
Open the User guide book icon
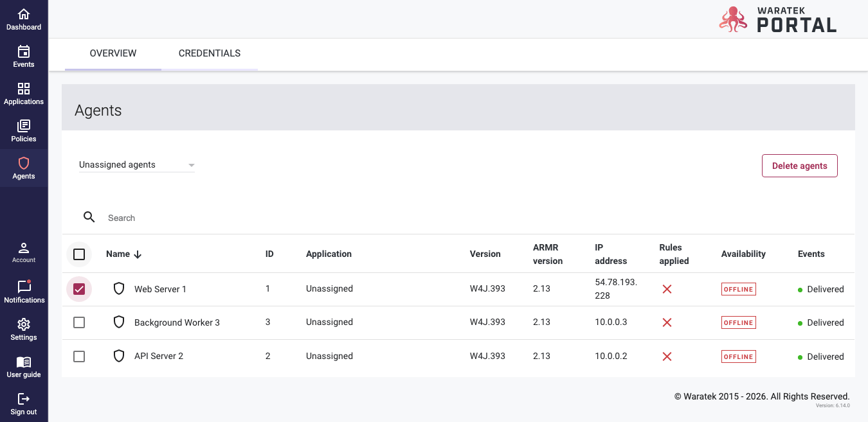[24, 362]
